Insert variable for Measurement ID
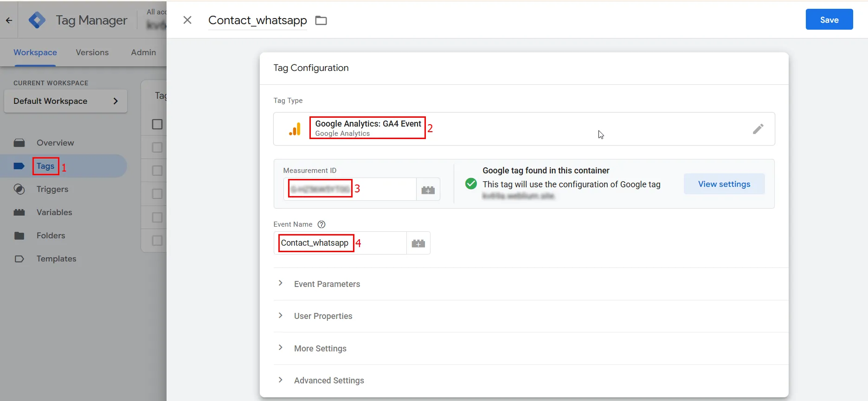 tap(428, 190)
